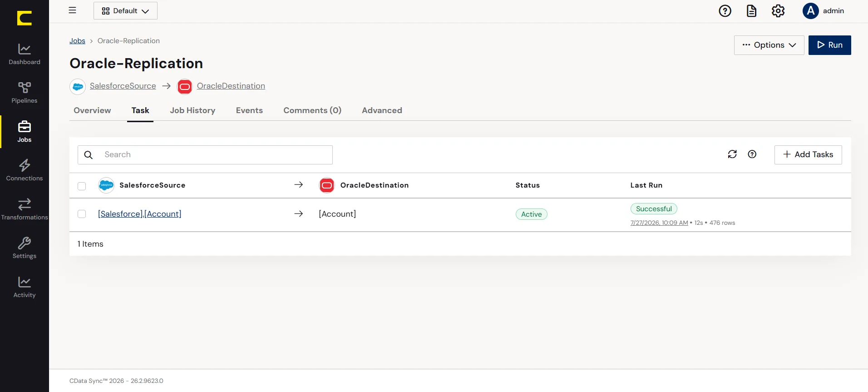This screenshot has width=868, height=392.
Task: Click the refresh tasks icon
Action: coord(732,154)
